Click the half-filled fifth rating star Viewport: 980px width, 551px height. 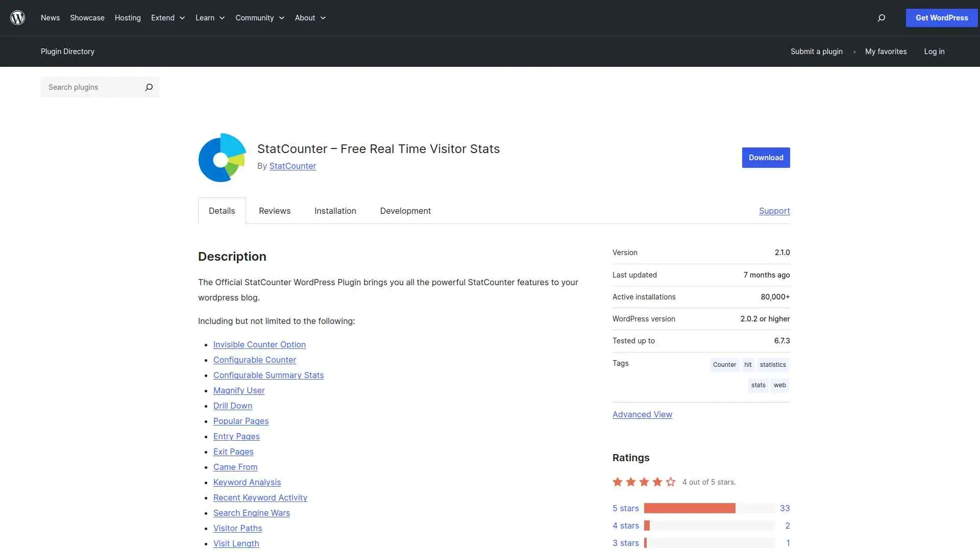[x=670, y=482]
